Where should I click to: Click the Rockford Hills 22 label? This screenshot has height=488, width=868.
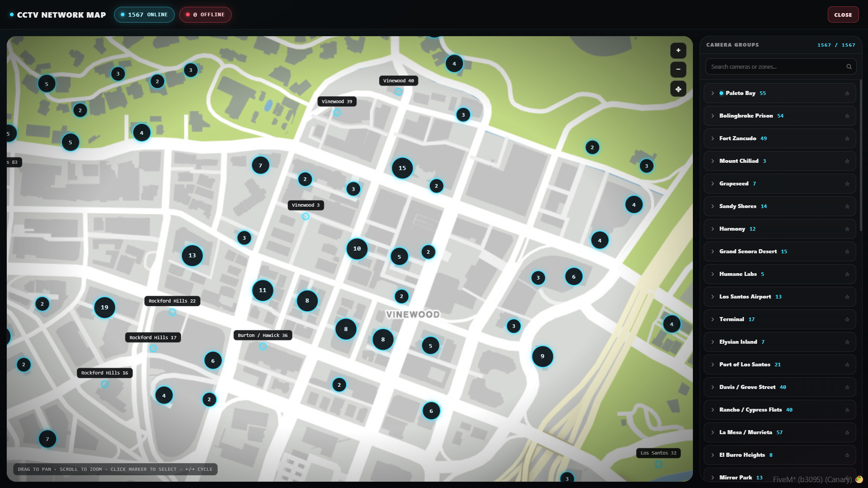pyautogui.click(x=172, y=301)
